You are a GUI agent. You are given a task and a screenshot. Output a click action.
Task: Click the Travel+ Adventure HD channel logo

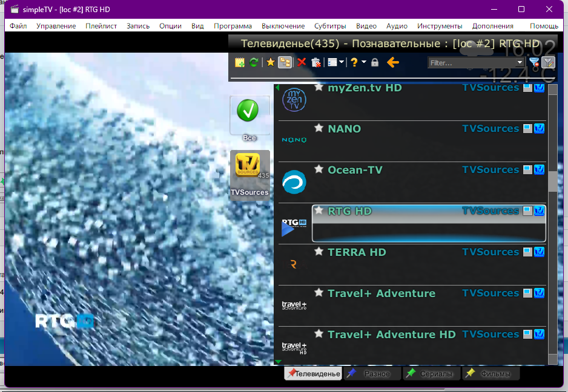(294, 347)
